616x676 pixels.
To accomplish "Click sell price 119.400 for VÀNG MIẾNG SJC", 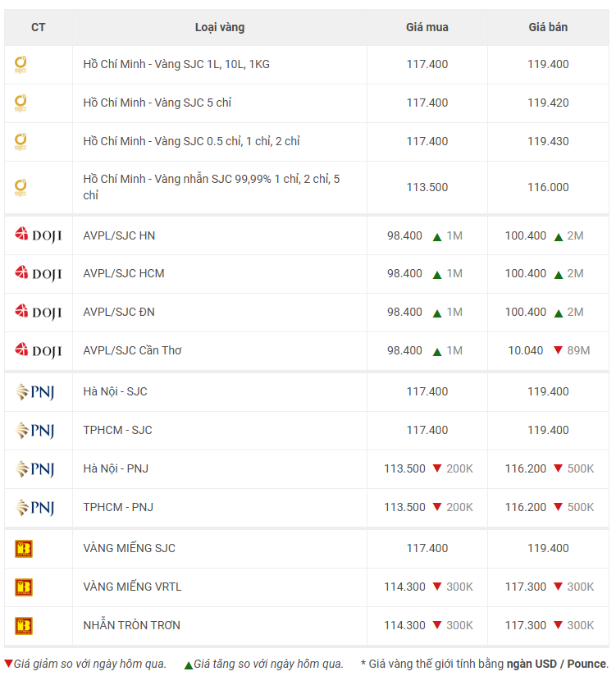I will 548,548.
